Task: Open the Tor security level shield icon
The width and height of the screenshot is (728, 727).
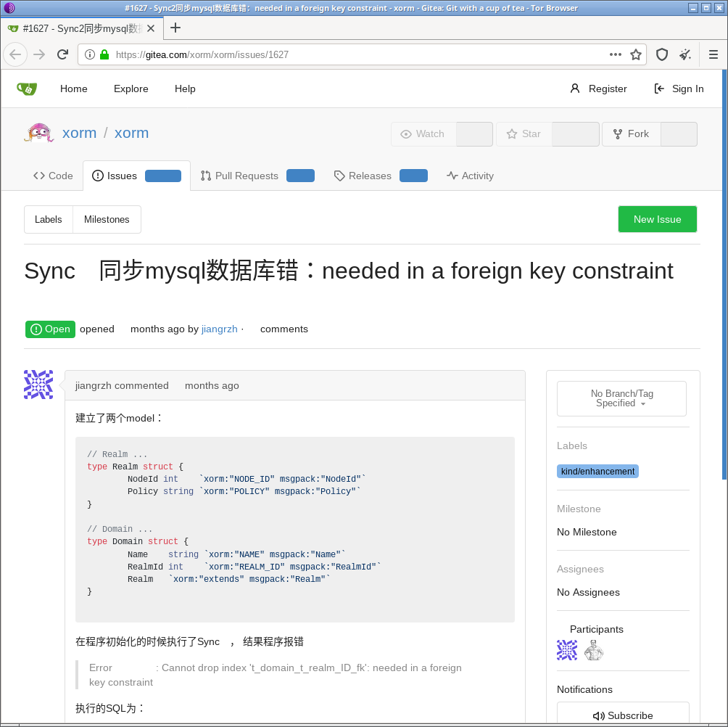Action: coord(661,54)
